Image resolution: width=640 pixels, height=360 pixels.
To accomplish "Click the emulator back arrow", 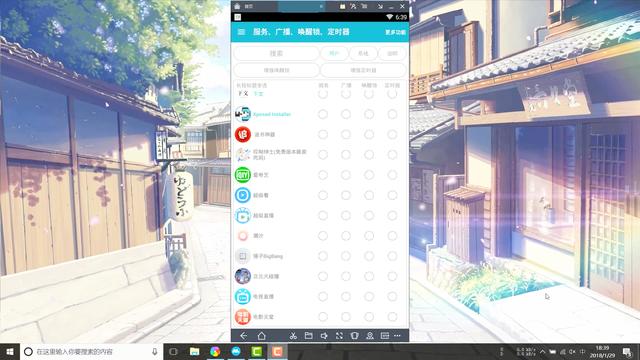I will pos(243,336).
